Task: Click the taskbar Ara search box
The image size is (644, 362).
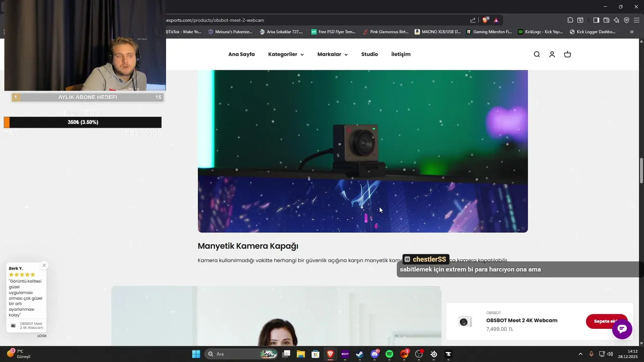Action: coord(242,354)
